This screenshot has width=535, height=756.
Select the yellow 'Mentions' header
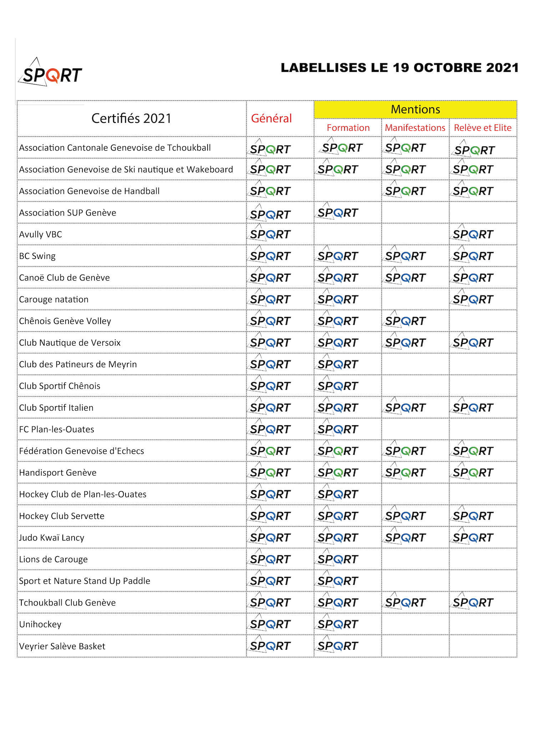[416, 109]
